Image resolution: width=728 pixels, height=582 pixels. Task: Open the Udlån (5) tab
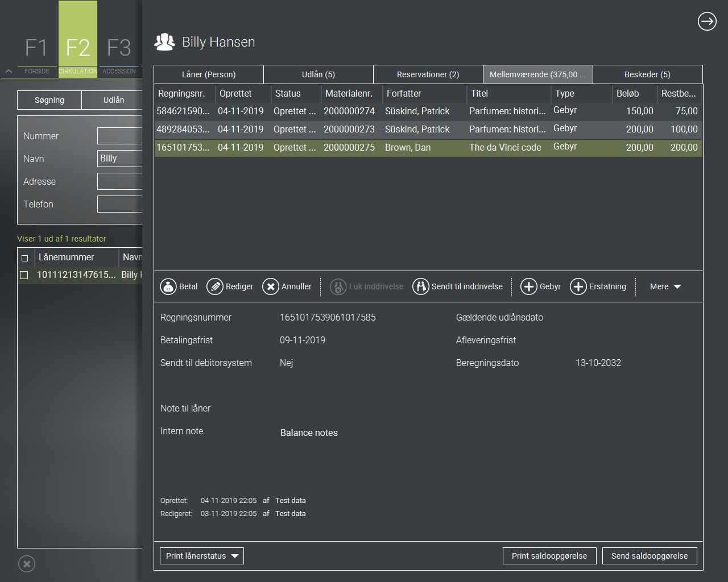point(318,74)
